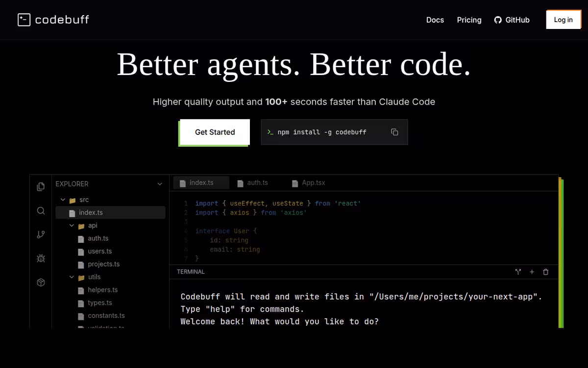Collapse the src folder

point(63,200)
